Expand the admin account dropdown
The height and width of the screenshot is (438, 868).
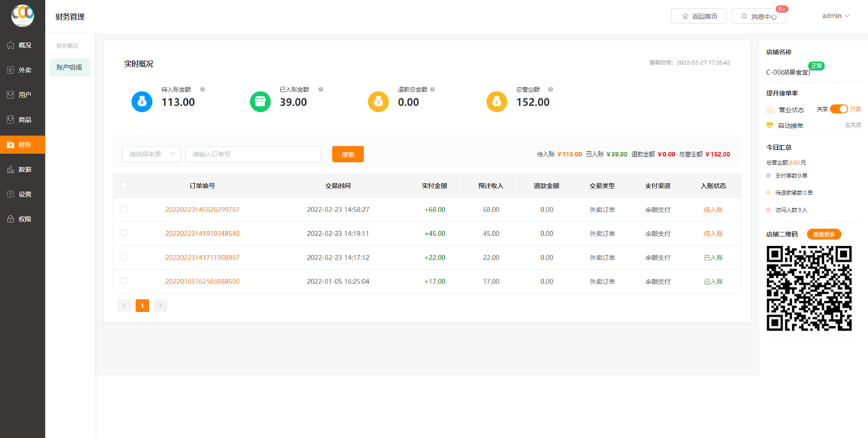coord(835,16)
